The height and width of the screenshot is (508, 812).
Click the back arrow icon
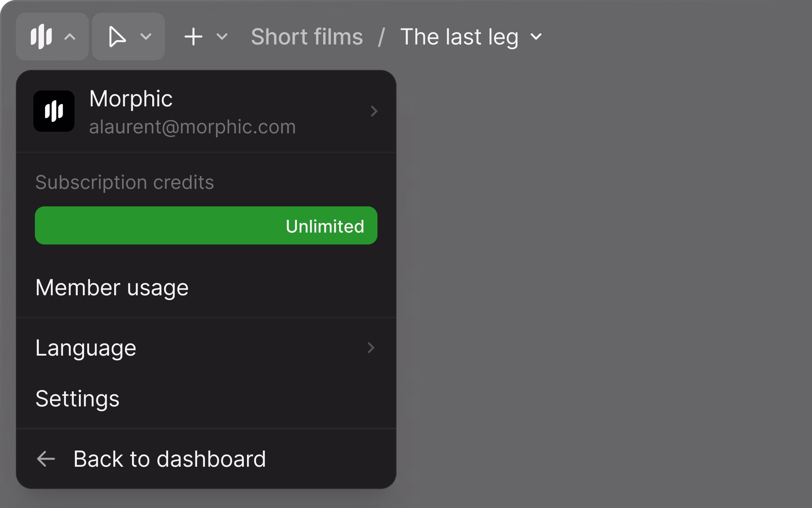point(46,459)
